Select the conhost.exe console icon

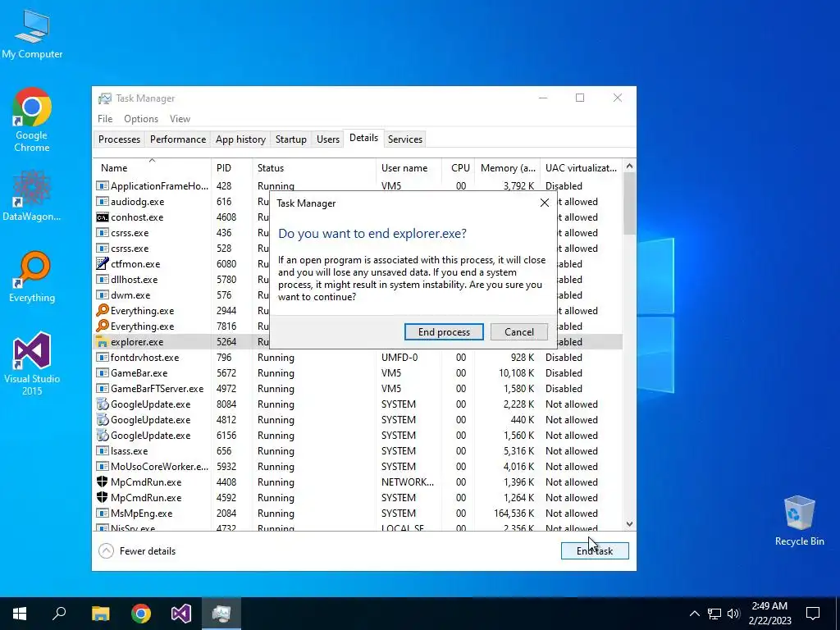tap(103, 217)
